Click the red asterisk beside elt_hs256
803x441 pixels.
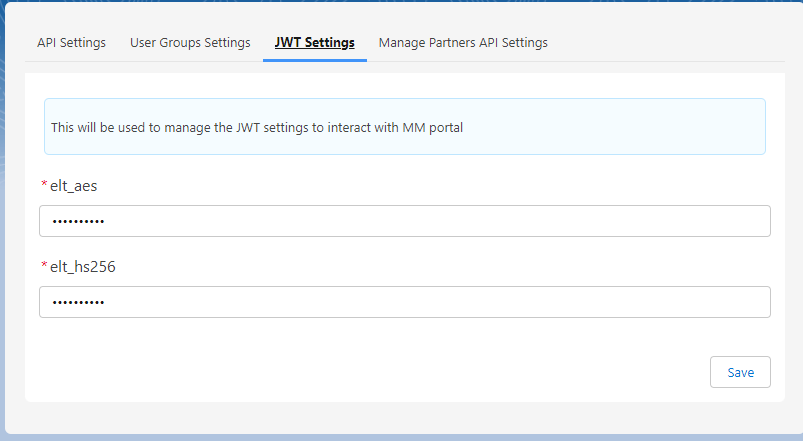point(44,264)
